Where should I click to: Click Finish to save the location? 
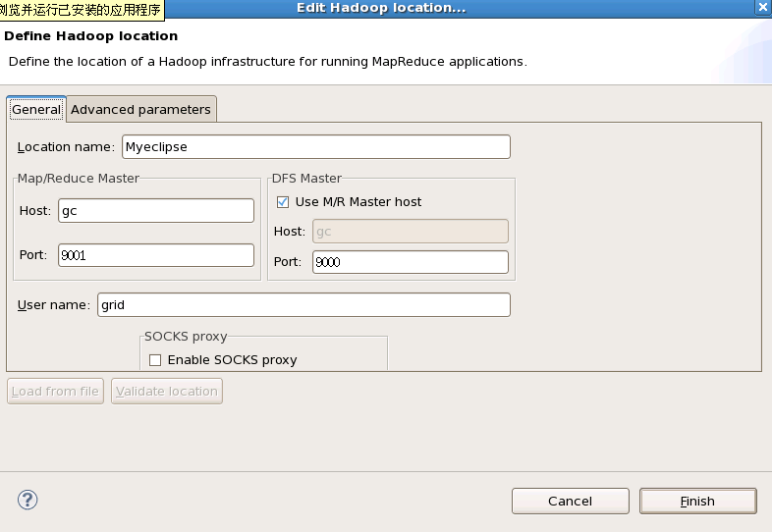point(697,501)
